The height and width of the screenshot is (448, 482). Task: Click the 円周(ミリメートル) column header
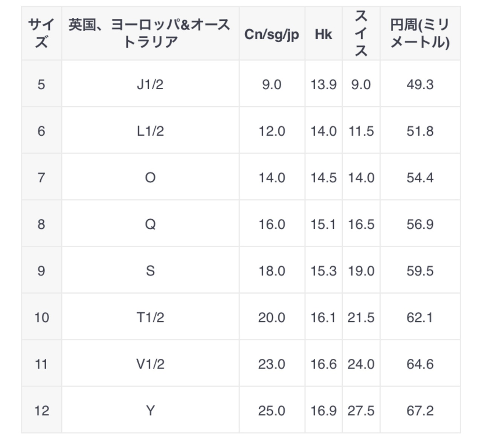pos(420,34)
